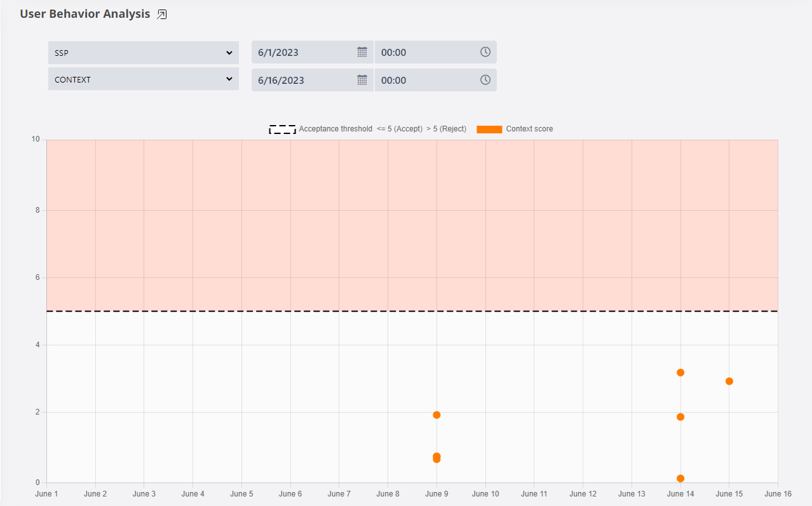This screenshot has width=812, height=506.
Task: Click the start date field showing 6/1/2023
Action: coord(304,52)
